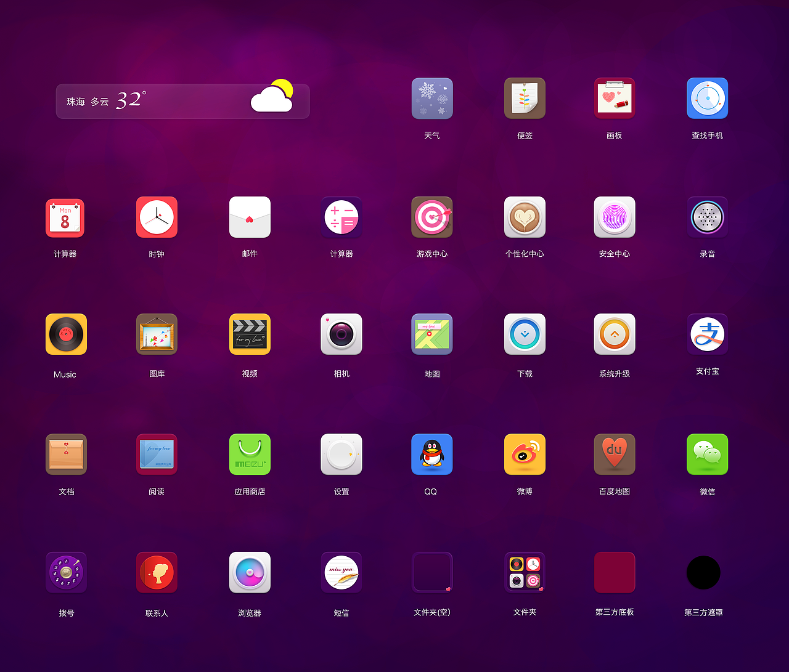
Task: Open the 联系人 contacts silhouette icon
Action: (157, 573)
